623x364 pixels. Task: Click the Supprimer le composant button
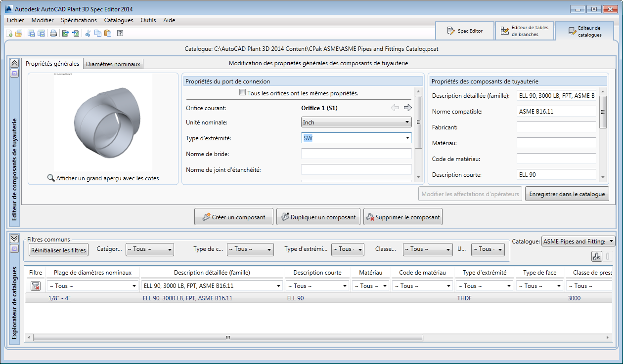tap(402, 217)
